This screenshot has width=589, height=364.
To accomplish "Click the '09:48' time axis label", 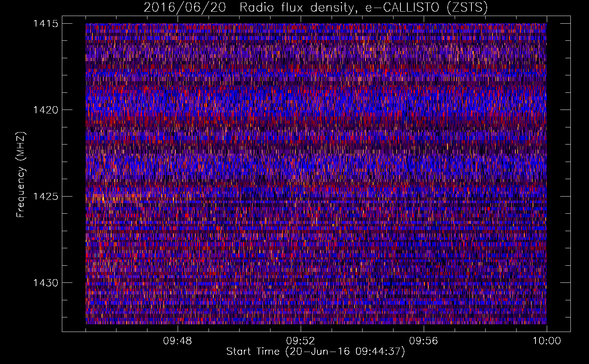I will (177, 341).
